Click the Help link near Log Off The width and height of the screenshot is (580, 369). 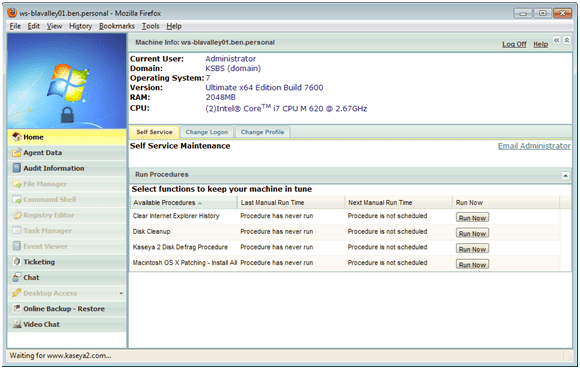click(540, 44)
